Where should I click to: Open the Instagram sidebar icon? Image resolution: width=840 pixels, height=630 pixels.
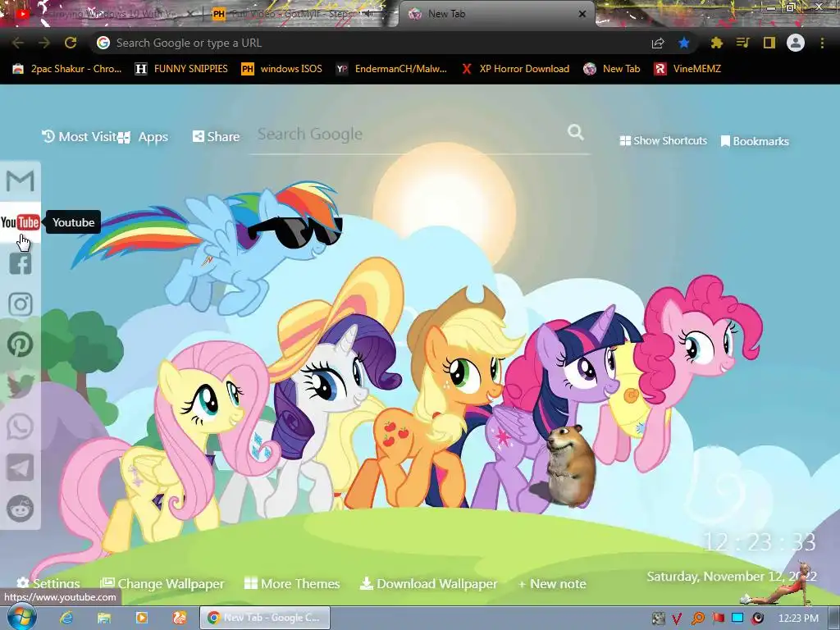coord(21,304)
